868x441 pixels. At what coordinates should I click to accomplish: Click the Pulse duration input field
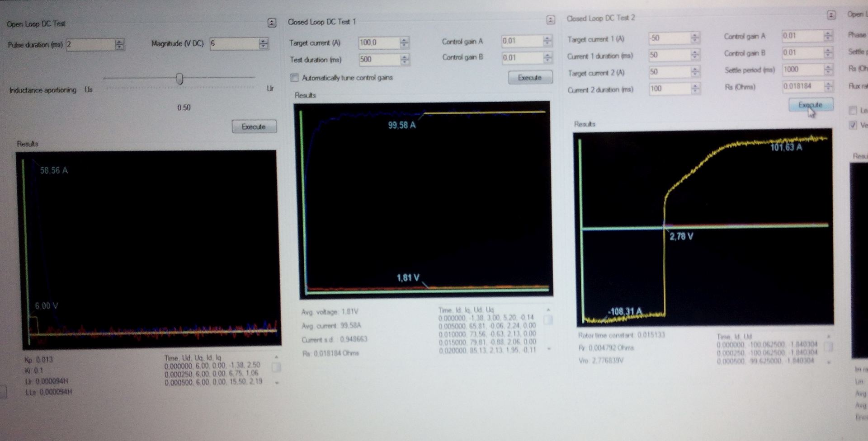point(90,44)
